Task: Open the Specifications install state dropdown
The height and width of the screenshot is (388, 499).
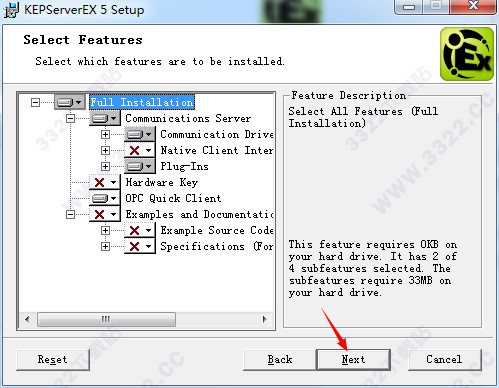Action: click(x=140, y=246)
